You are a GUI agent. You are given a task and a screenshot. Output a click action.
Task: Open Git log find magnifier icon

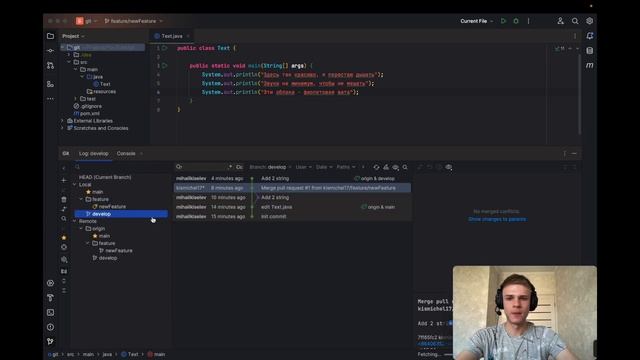[405, 167]
